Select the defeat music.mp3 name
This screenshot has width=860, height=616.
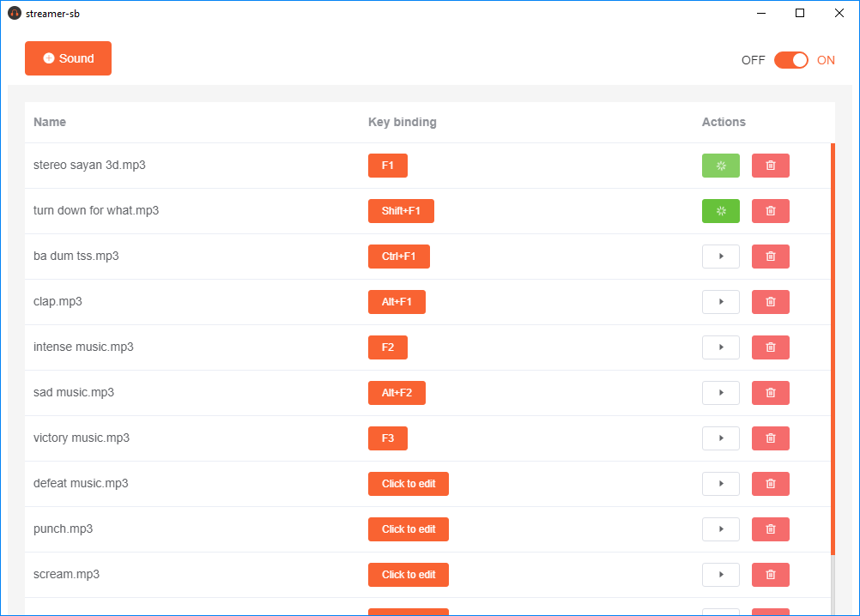pyautogui.click(x=81, y=483)
